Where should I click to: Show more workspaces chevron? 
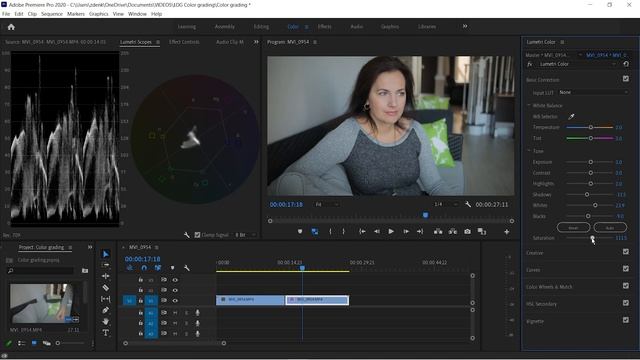point(464,27)
